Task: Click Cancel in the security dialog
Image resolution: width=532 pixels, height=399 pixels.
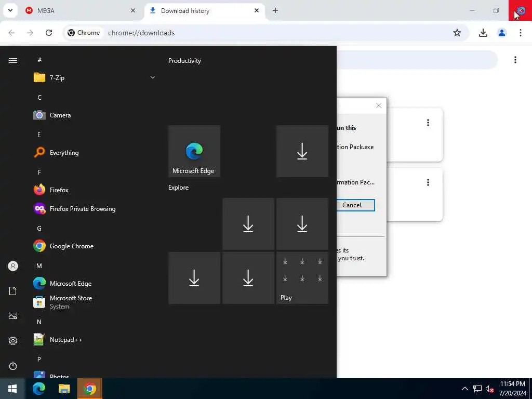Action: [x=355, y=205]
